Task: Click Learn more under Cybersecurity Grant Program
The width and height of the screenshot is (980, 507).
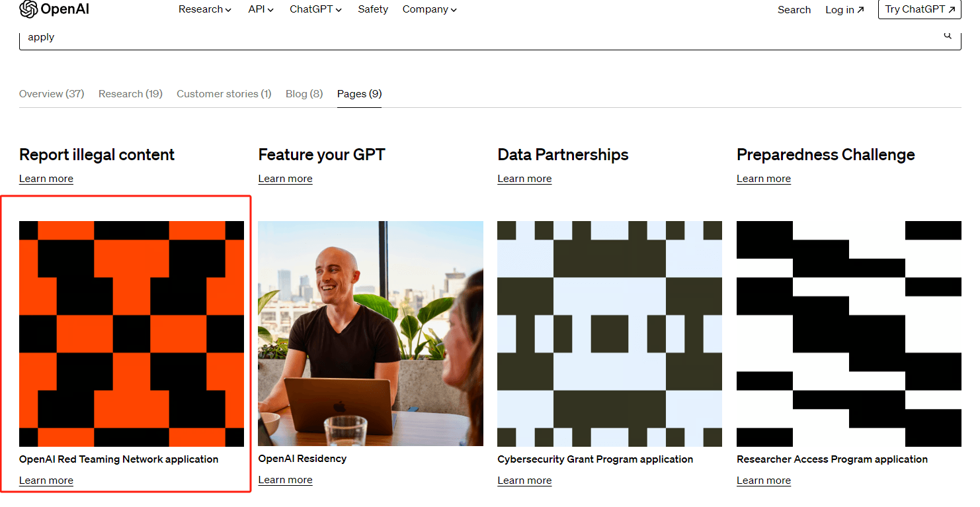Action: (524, 481)
